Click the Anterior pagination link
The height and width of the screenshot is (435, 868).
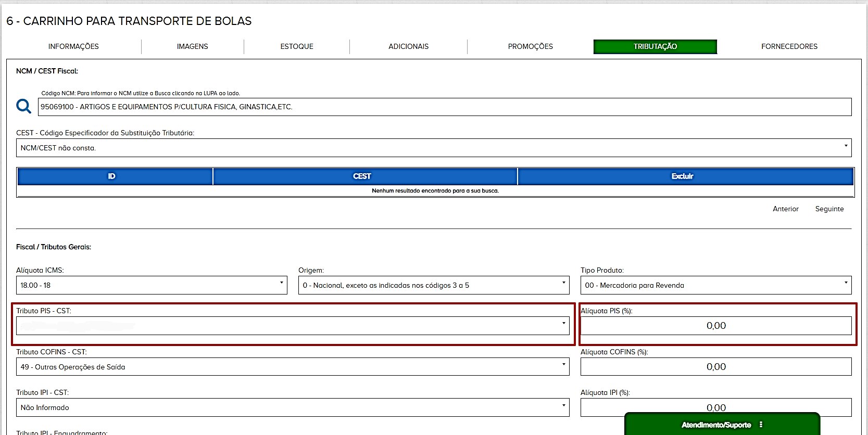click(785, 209)
